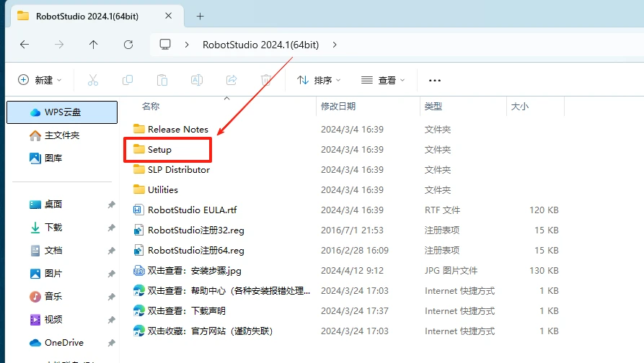Click the pin icon beside 文档
The width and height of the screenshot is (644, 363).
tap(111, 250)
